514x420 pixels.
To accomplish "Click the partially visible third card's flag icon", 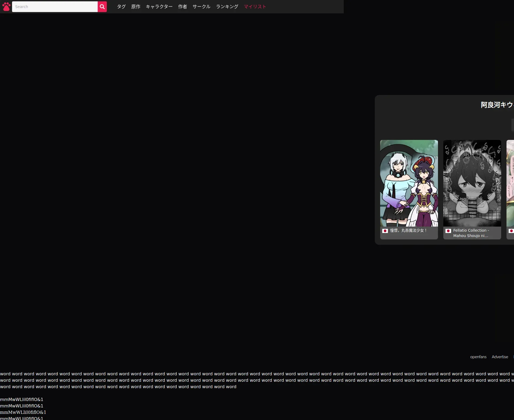I will point(511,231).
